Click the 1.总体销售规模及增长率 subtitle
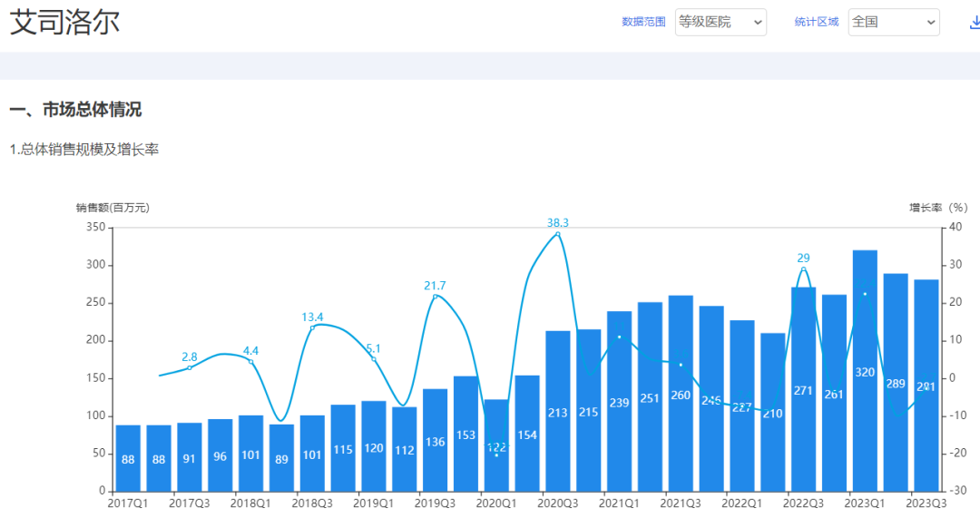 pyautogui.click(x=84, y=150)
